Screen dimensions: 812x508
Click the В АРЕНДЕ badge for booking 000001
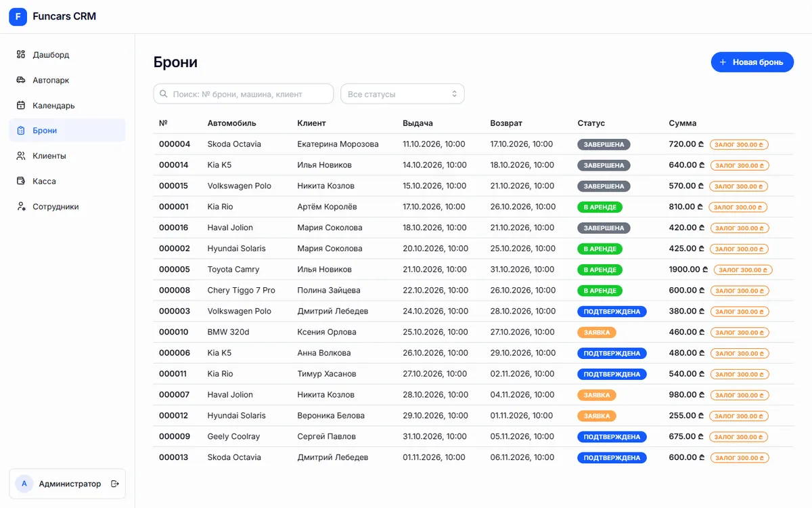point(600,207)
